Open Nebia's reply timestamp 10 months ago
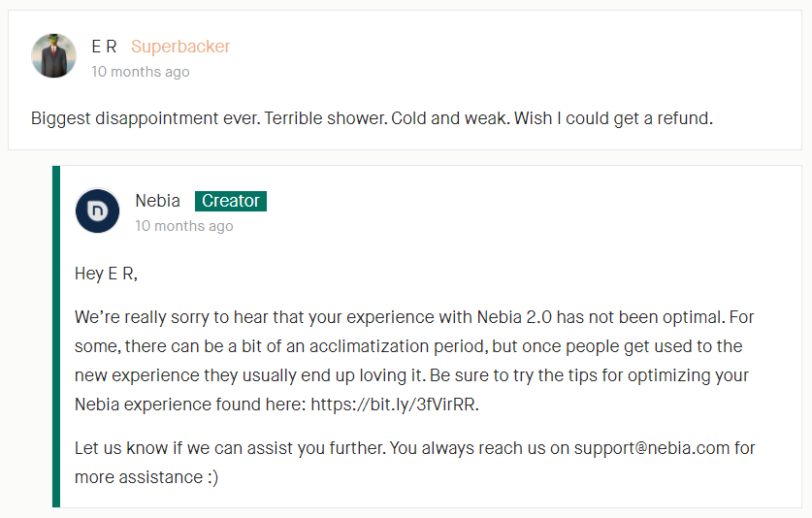812x518 pixels. point(183,226)
